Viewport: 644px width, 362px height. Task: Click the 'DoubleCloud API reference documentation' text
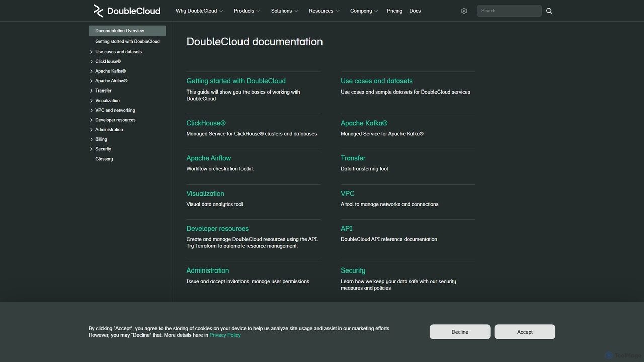[389, 239]
